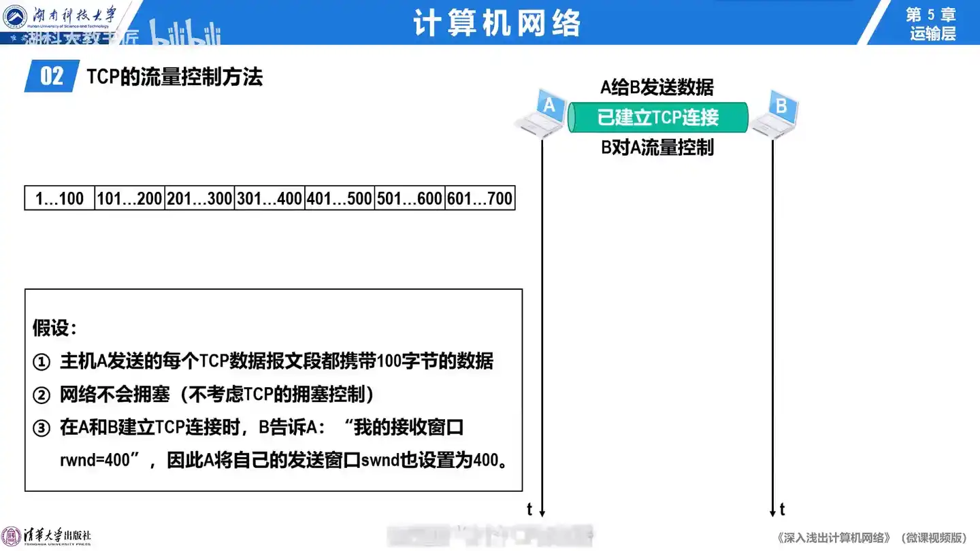The width and height of the screenshot is (980, 551).
Task: Click the "TCP的流量控制方法" section heading
Action: tap(175, 77)
